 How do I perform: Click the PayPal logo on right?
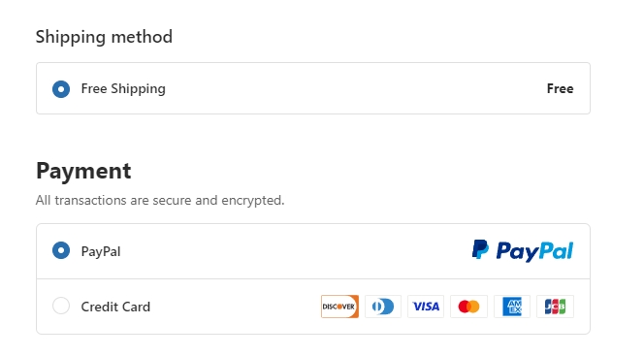click(523, 250)
